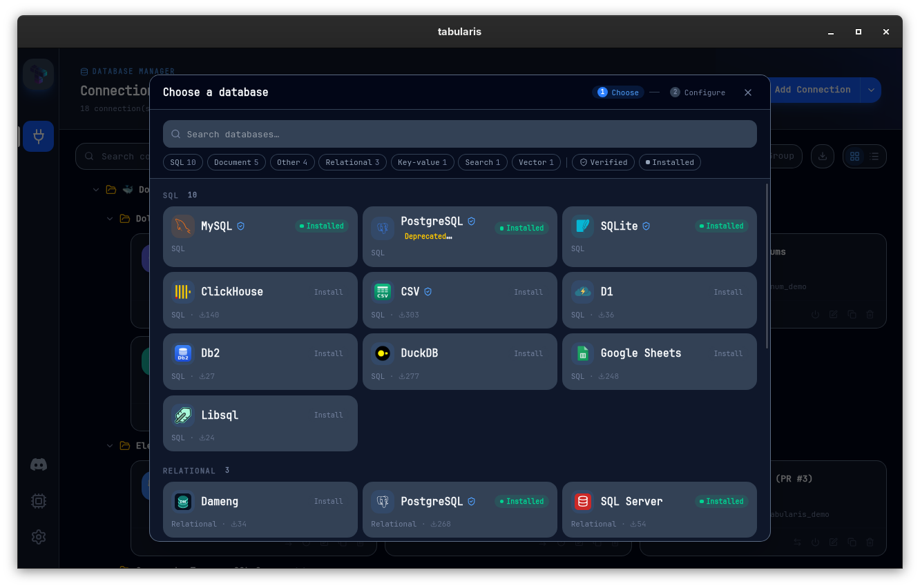Viewport: 920px width, 588px height.
Task: Click the verified shield badge next to CSV
Action: point(428,292)
